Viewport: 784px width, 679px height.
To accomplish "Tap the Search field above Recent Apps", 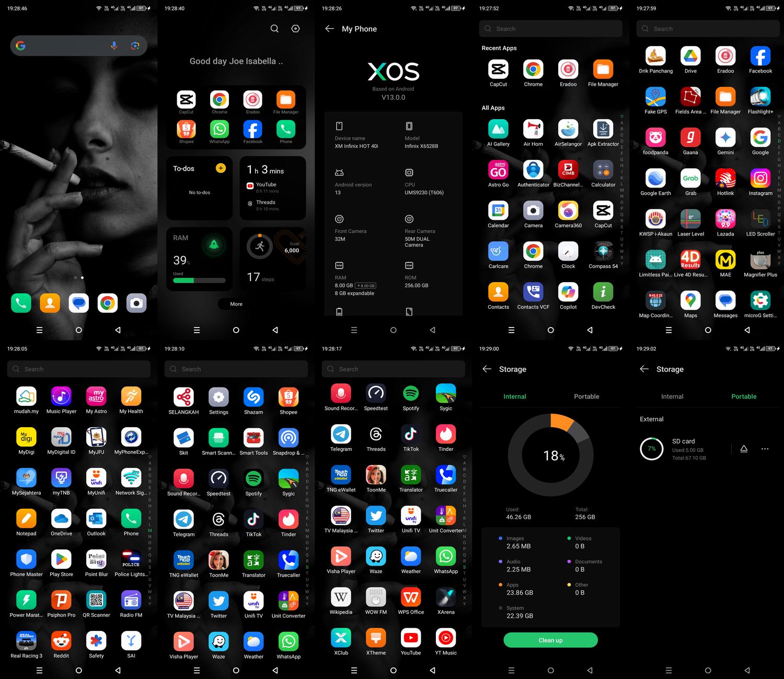I will 550,29.
